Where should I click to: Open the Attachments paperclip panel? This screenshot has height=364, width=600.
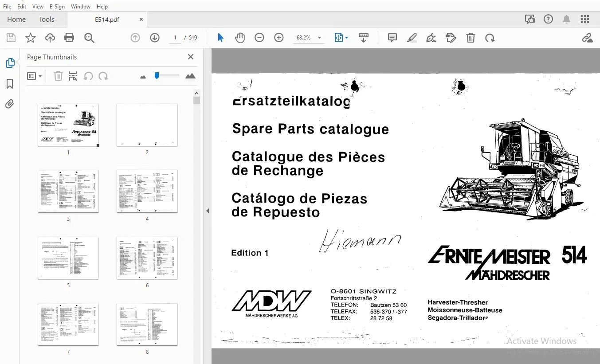tap(10, 104)
